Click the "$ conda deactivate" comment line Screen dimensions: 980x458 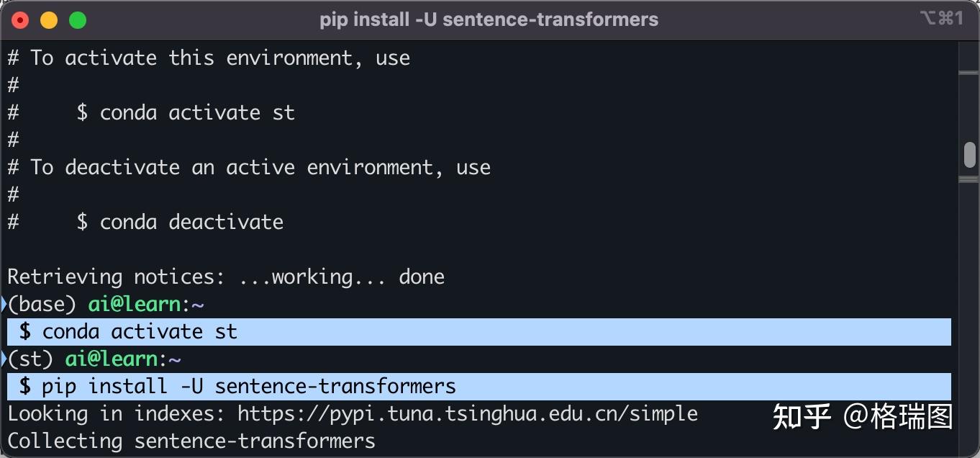180,223
